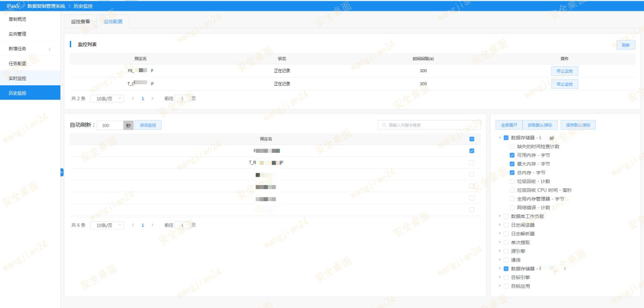Go to next page in 共 6 条 pager
644x308 pixels.
coord(153,226)
